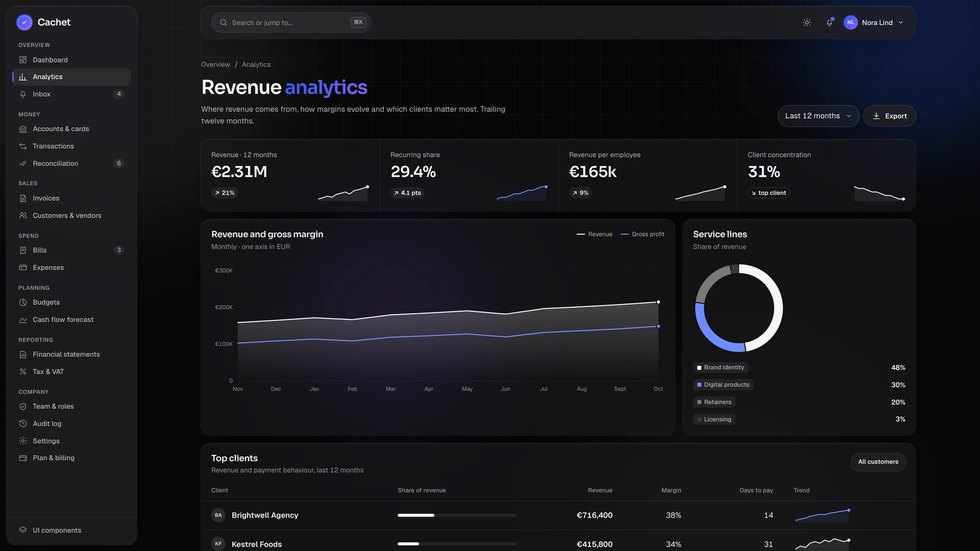This screenshot has height=551, width=980.
Task: Click the Audit log history icon
Action: tap(23, 424)
